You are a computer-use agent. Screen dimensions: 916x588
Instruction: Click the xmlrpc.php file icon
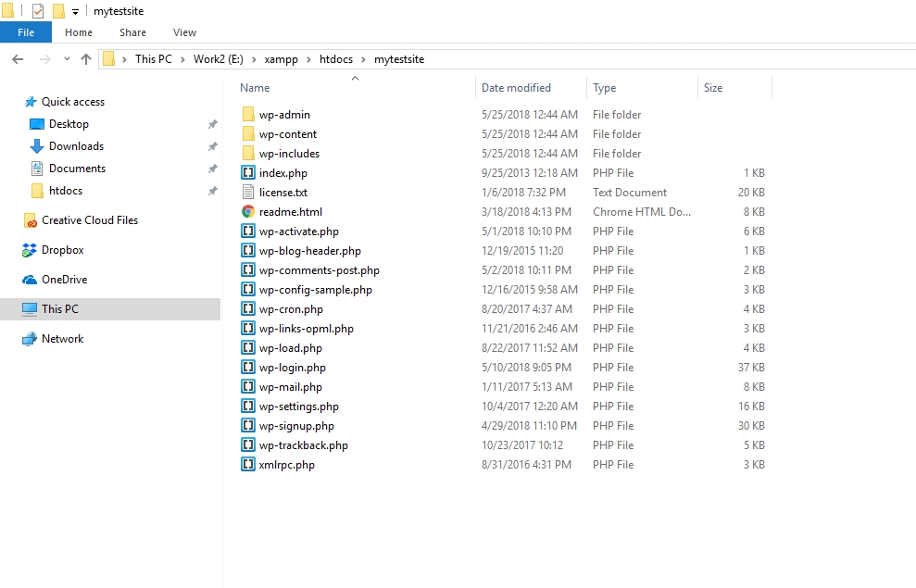[248, 464]
